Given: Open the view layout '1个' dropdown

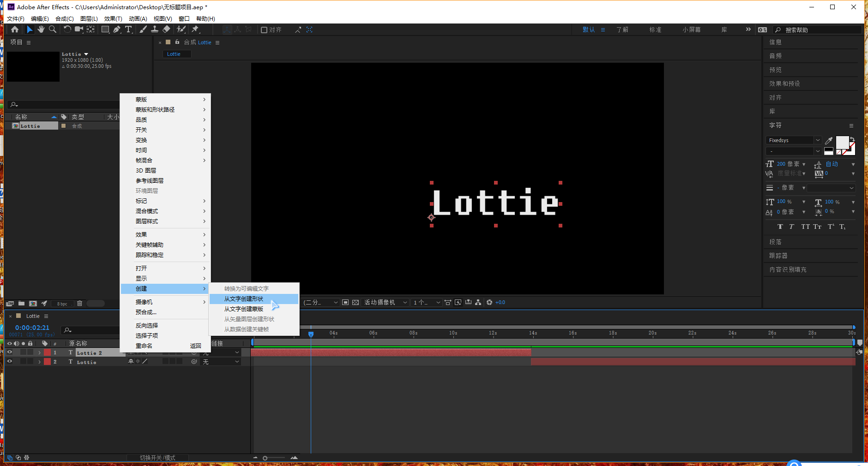Looking at the screenshot, I should point(427,303).
